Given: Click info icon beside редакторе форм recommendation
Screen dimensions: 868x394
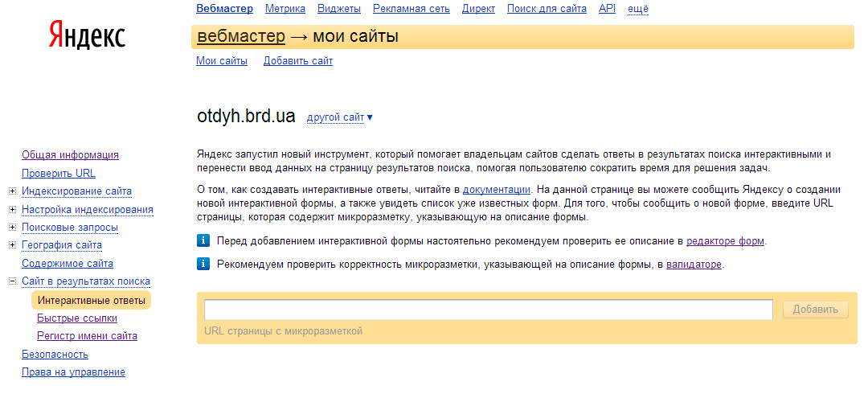Looking at the screenshot, I should 203,241.
